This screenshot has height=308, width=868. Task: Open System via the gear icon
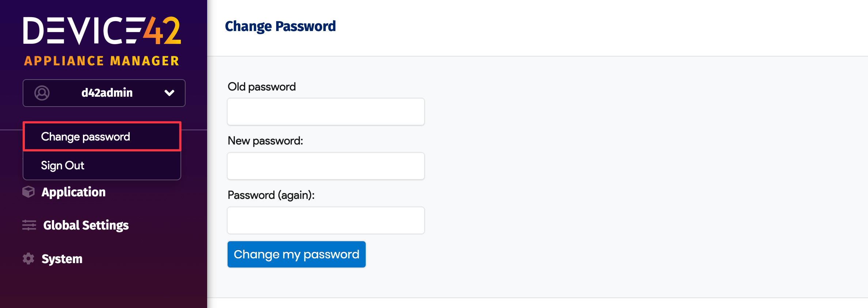pos(28,259)
